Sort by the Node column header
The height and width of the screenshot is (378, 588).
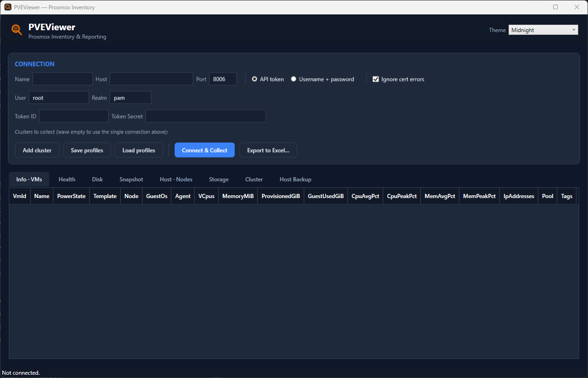(131, 196)
